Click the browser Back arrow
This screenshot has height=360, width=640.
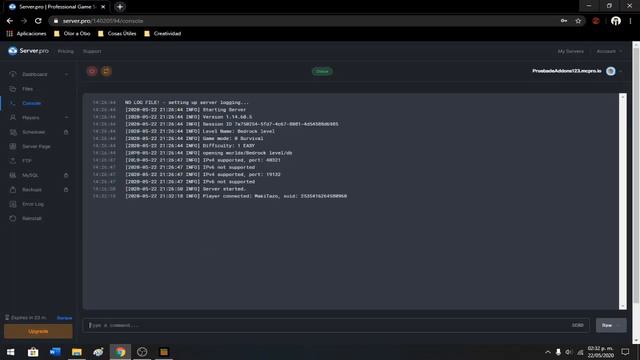(x=10, y=21)
